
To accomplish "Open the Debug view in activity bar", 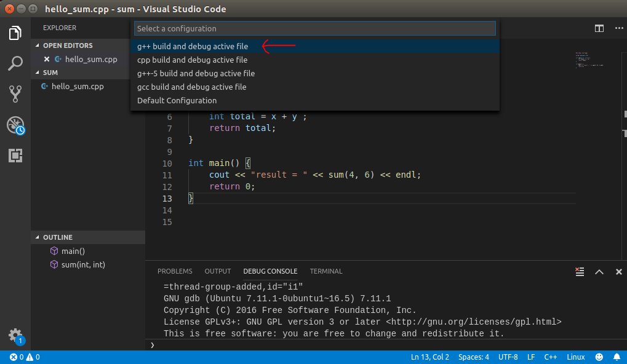I will tap(15, 125).
